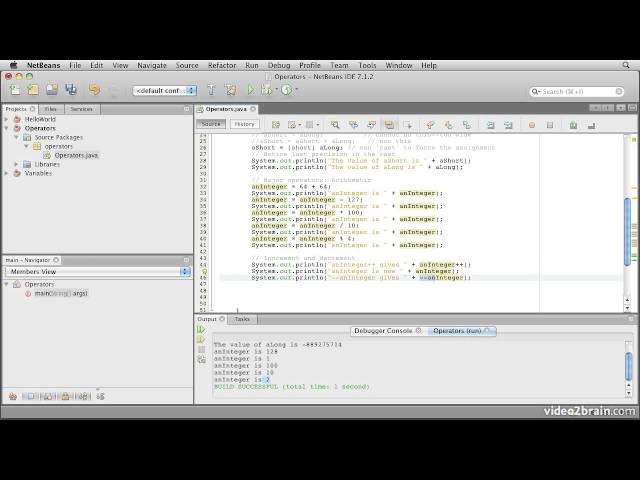The image size is (640, 480).
Task: Click the editor vertical scrollbar thumb
Action: pos(628,231)
